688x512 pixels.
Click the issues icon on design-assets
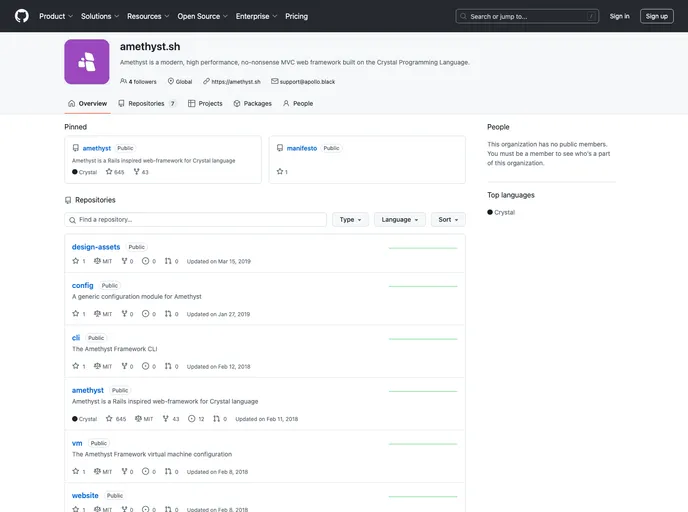click(145, 261)
